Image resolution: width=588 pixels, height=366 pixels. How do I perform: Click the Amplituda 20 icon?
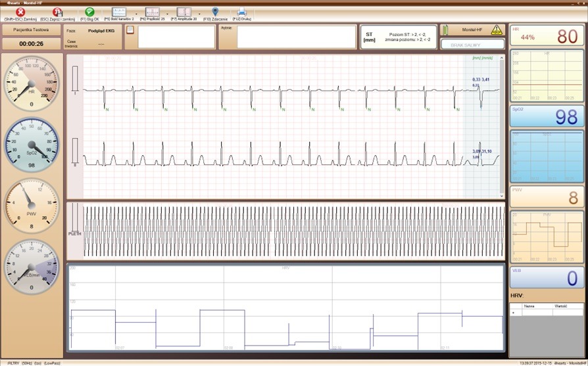click(184, 12)
